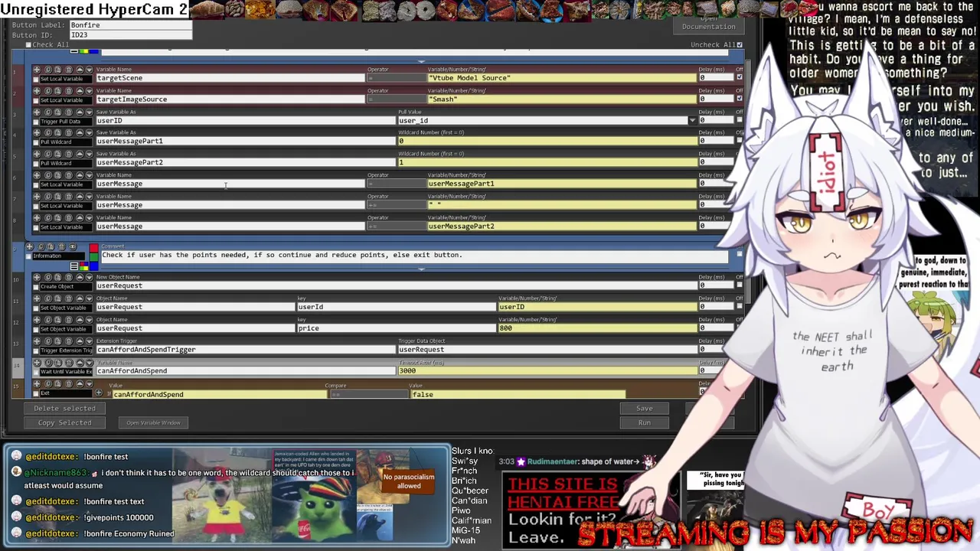Click the Exit Value field showing false
Viewport: 980px width, 551px height.
pos(518,394)
